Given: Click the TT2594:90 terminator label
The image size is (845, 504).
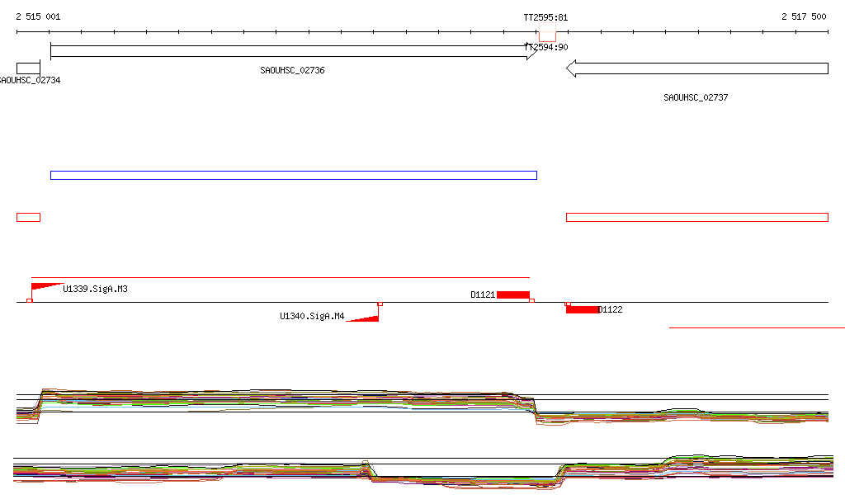Looking at the screenshot, I should point(546,47).
